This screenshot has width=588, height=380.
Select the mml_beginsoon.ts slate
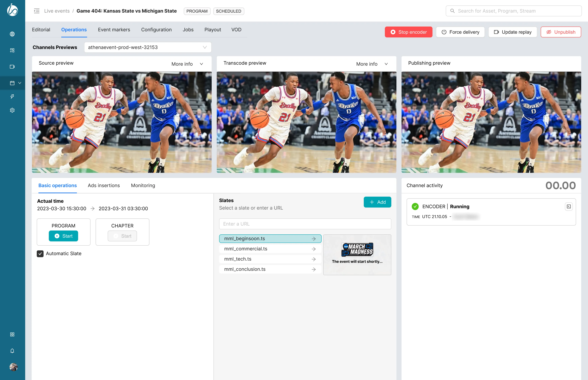pos(270,239)
